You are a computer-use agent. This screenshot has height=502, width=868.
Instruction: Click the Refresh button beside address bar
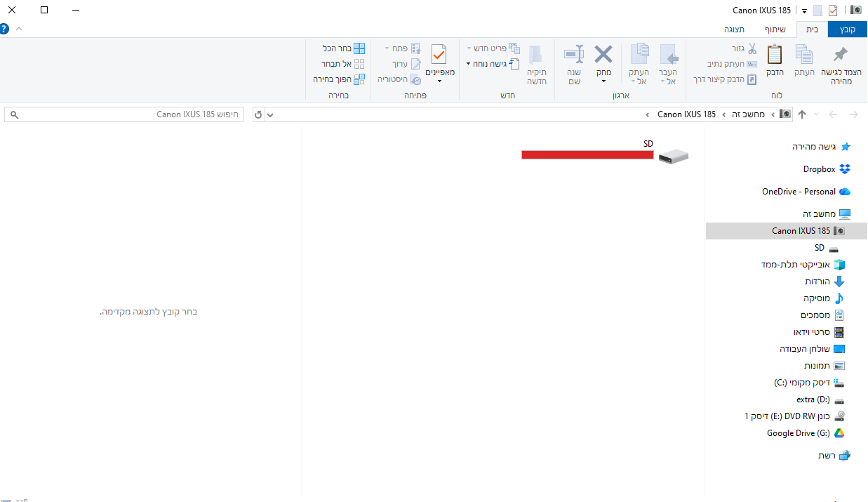click(x=258, y=114)
